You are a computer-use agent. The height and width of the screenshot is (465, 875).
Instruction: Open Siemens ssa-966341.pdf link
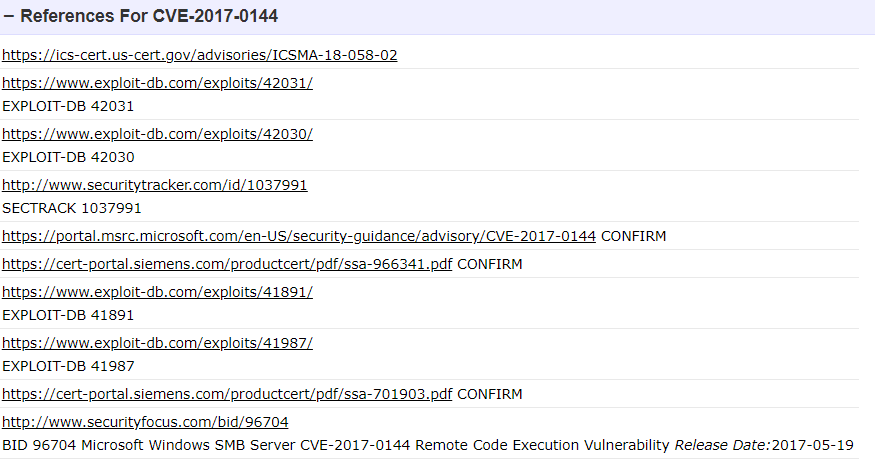227,264
